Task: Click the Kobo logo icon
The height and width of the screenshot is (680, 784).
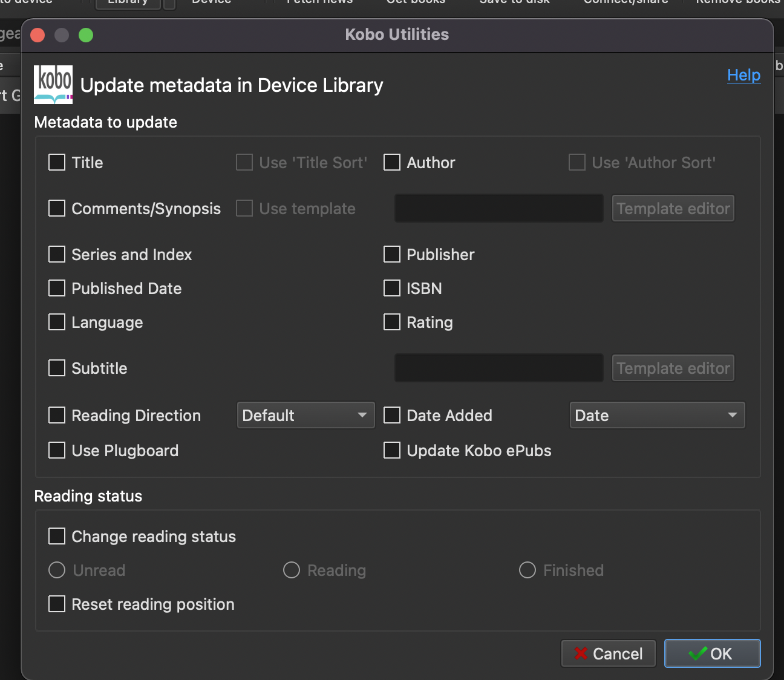Action: 53,85
